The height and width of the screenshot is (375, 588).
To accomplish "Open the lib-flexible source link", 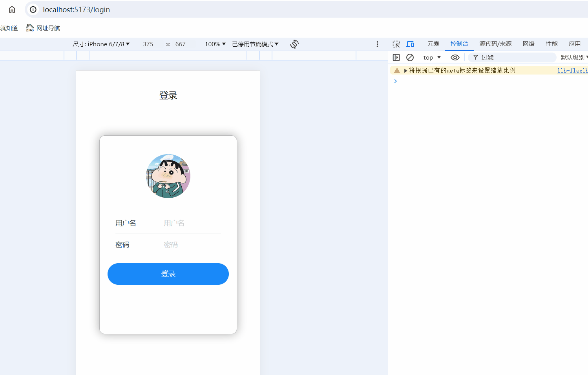I will [572, 70].
